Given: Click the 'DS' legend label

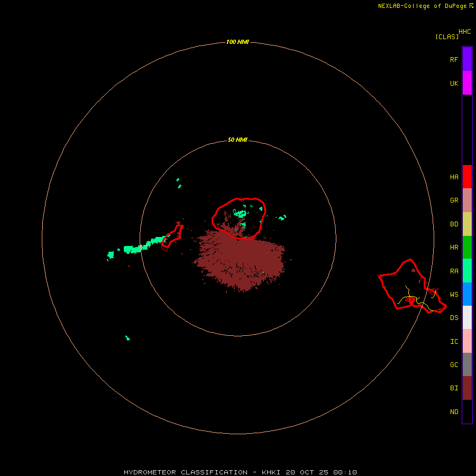Looking at the screenshot, I should point(454,318).
